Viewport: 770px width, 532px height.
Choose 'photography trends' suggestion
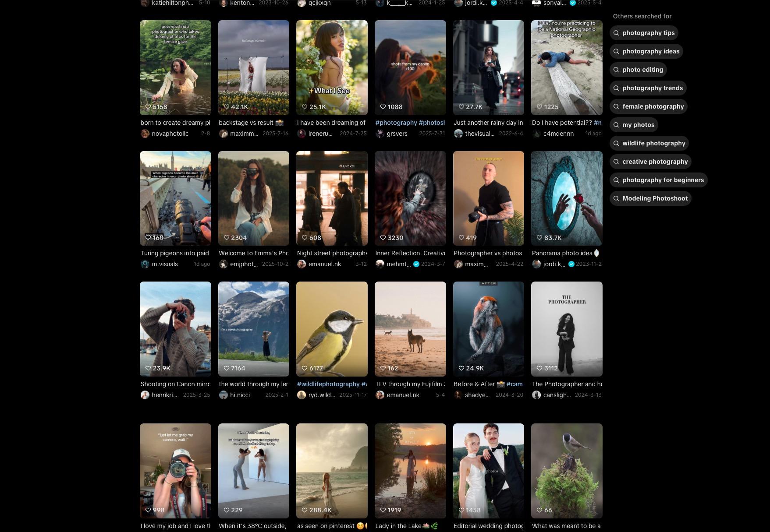point(648,88)
